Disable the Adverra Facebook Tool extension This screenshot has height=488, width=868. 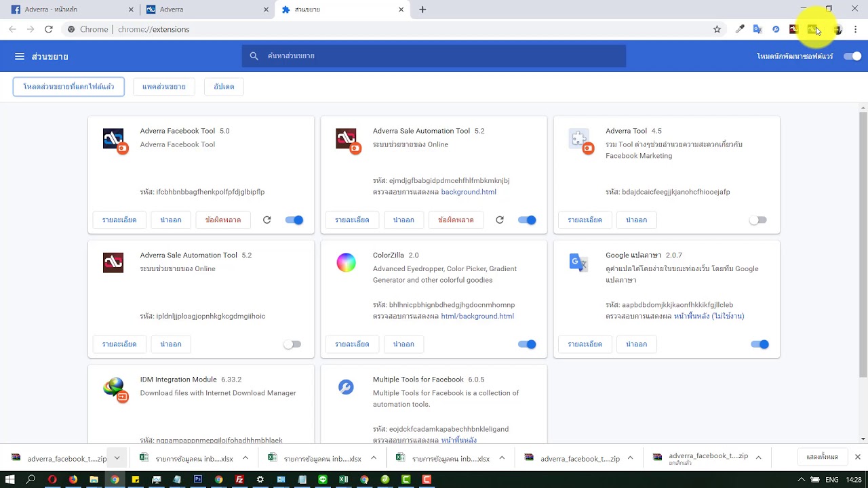pos(294,220)
